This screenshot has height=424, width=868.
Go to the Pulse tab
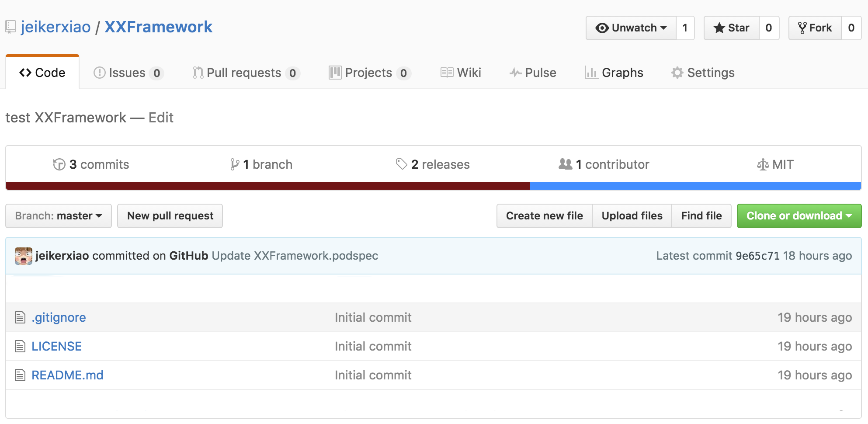coord(533,73)
